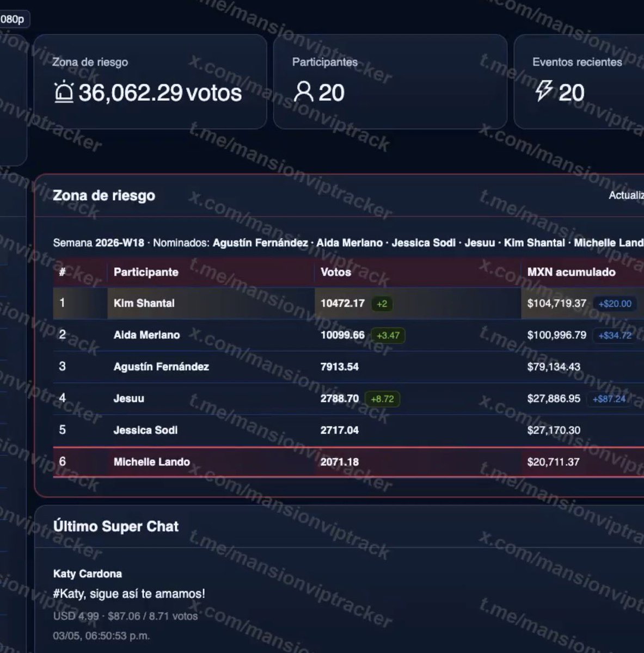Screen dimensions: 644x653
Task: Click the lightning bolt icon under Eventos recientes
Action: pyautogui.click(x=543, y=91)
